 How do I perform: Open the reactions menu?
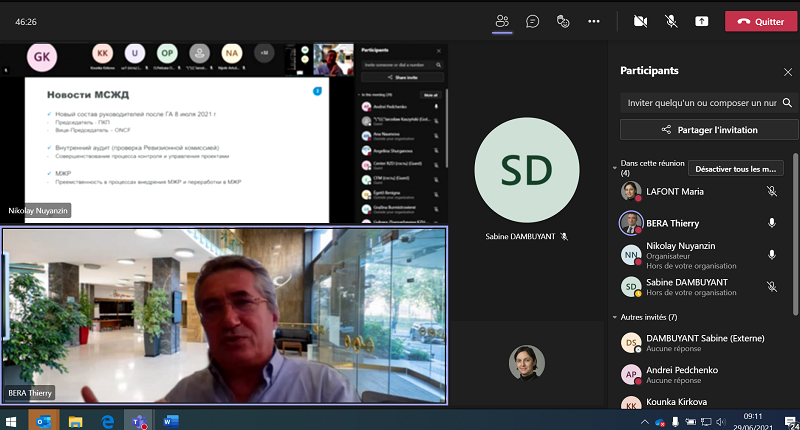click(x=563, y=21)
